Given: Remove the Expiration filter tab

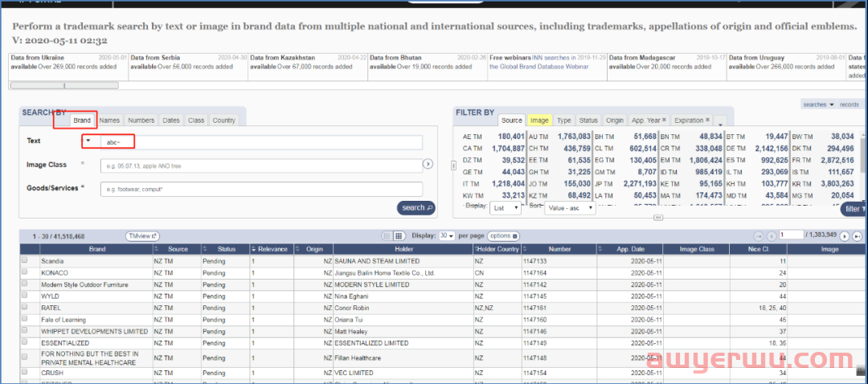Looking at the screenshot, I should (x=707, y=121).
